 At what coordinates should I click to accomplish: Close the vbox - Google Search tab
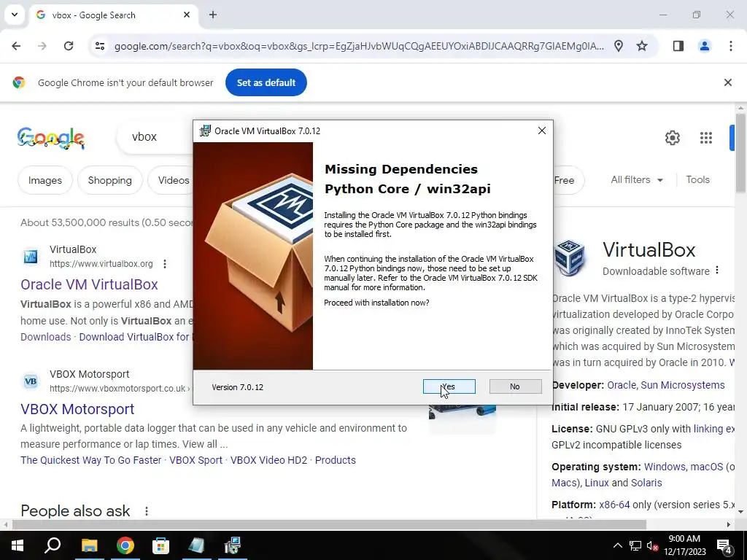coord(187,15)
